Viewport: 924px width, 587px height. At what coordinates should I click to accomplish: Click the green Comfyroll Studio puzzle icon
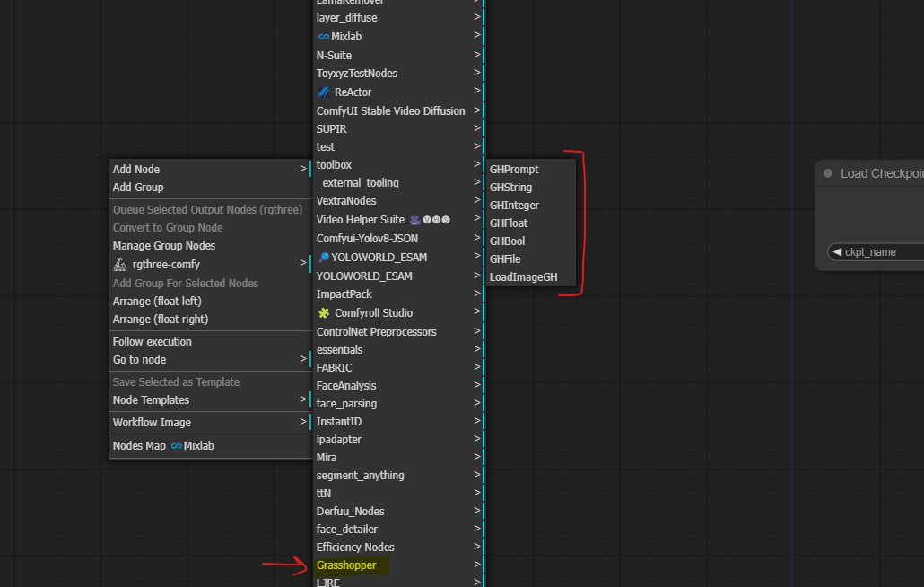(324, 313)
